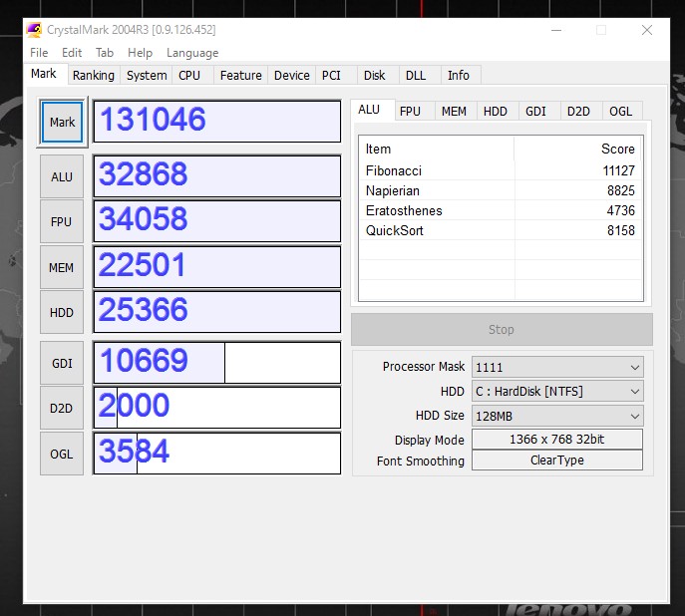The image size is (685, 616).
Task: Click the Score column header
Action: [578, 149]
